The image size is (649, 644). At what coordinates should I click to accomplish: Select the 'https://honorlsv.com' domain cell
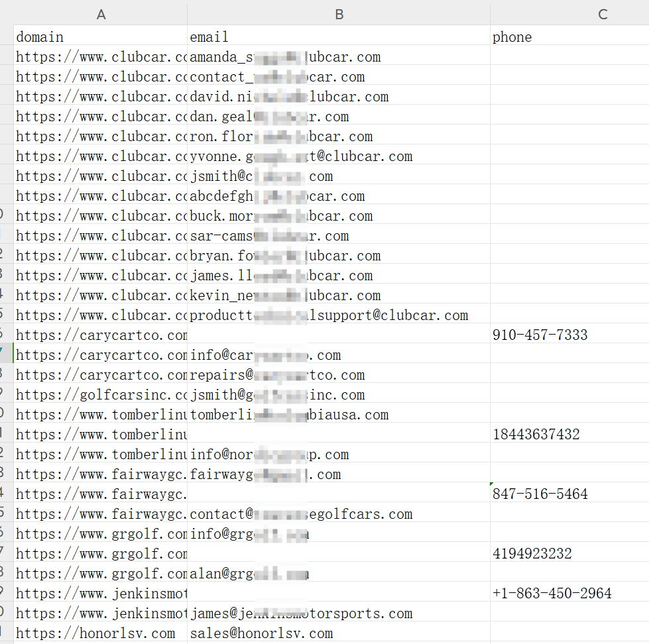click(x=101, y=633)
